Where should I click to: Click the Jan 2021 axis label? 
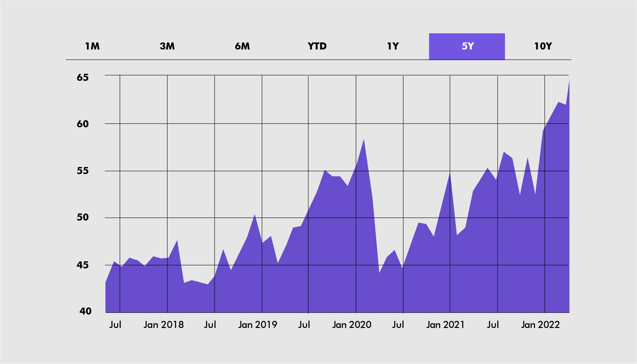click(x=445, y=325)
